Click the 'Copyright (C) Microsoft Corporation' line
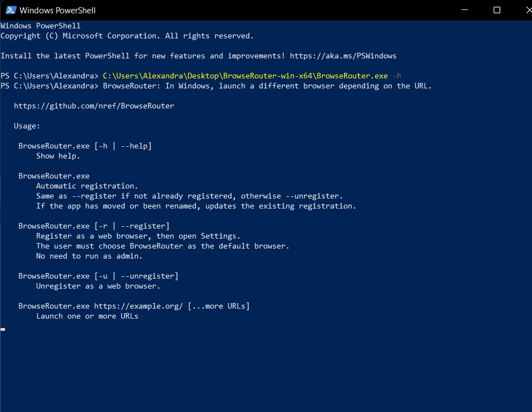 pyautogui.click(x=127, y=36)
